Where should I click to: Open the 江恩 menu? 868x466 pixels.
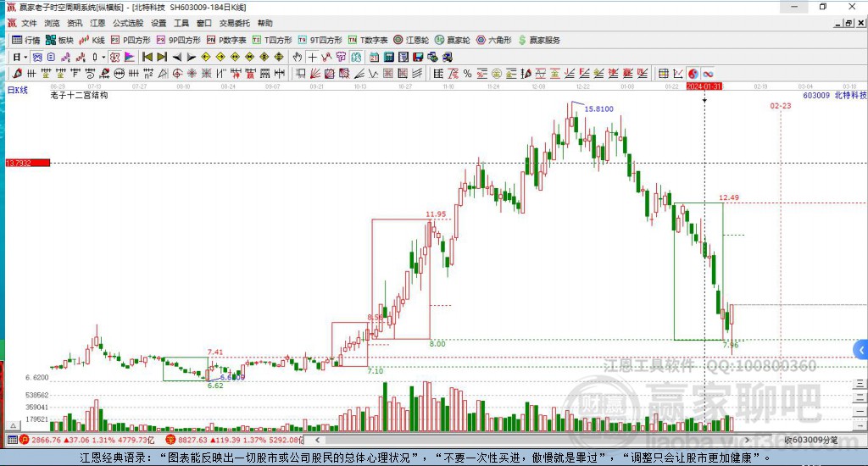[98, 23]
